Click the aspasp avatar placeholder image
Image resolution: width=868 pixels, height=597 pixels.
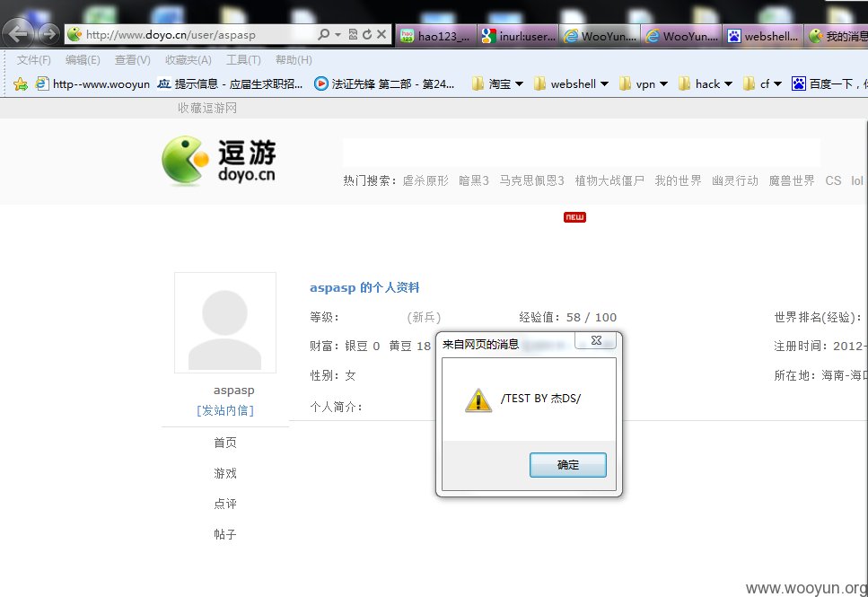pyautogui.click(x=225, y=323)
